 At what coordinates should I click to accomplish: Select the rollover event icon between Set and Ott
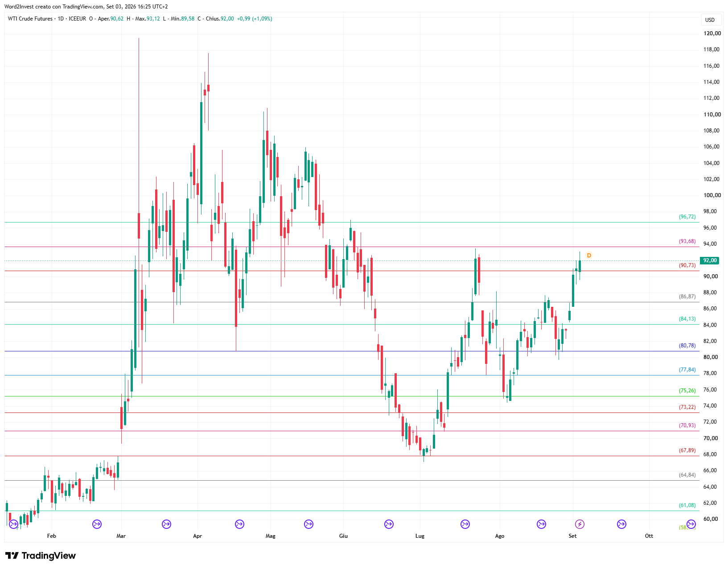tap(621, 524)
